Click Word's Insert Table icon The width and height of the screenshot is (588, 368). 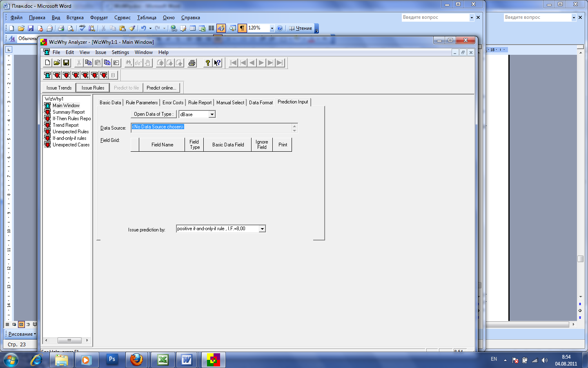(193, 28)
